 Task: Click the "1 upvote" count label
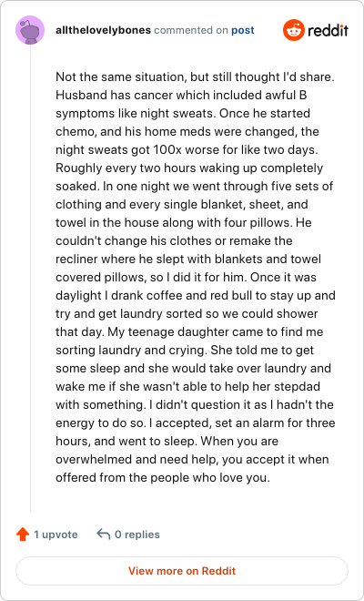pos(56,535)
